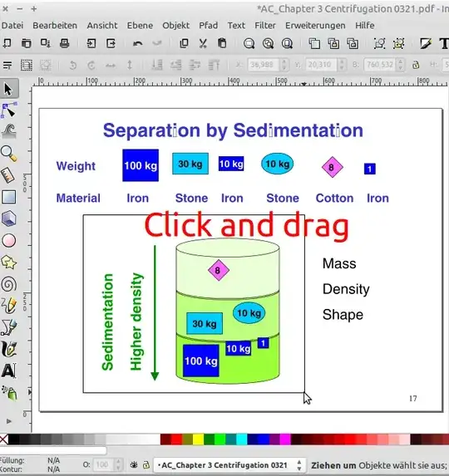Click the undo arrow icon

point(138,43)
